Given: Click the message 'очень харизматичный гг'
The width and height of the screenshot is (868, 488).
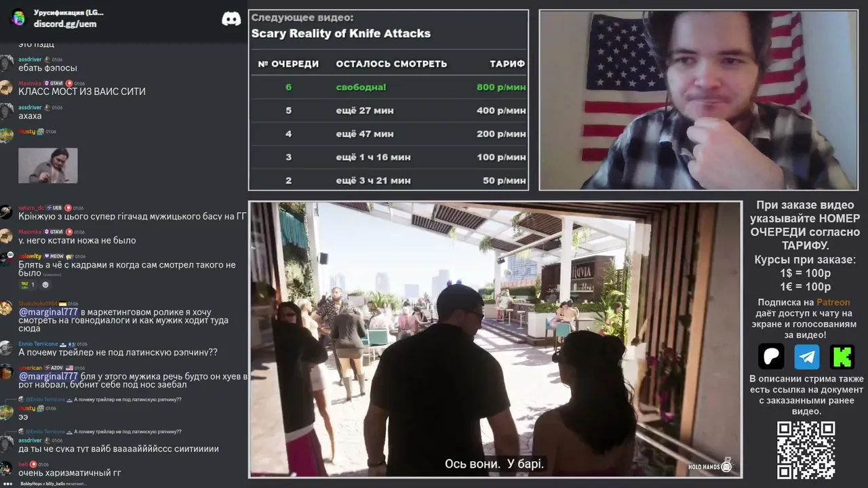Looking at the screenshot, I should 70,472.
